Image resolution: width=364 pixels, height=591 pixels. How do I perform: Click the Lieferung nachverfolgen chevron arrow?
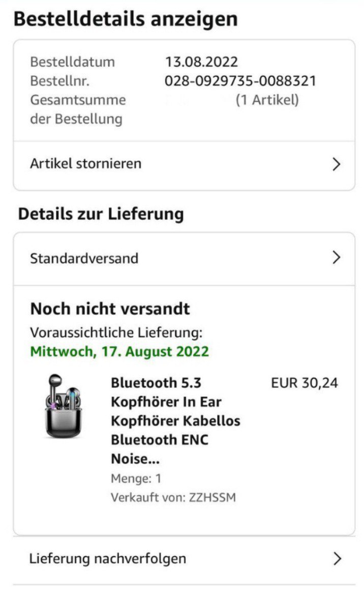[337, 558]
